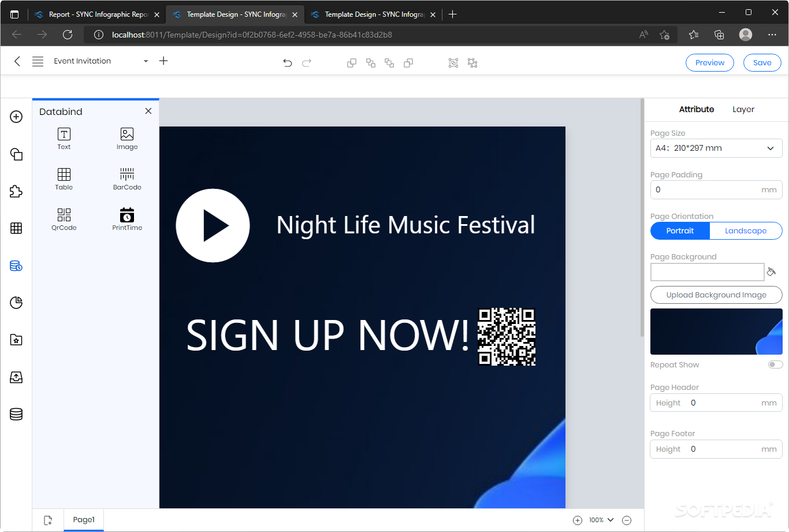Select the play button circle on canvas
The width and height of the screenshot is (789, 532).
[213, 225]
